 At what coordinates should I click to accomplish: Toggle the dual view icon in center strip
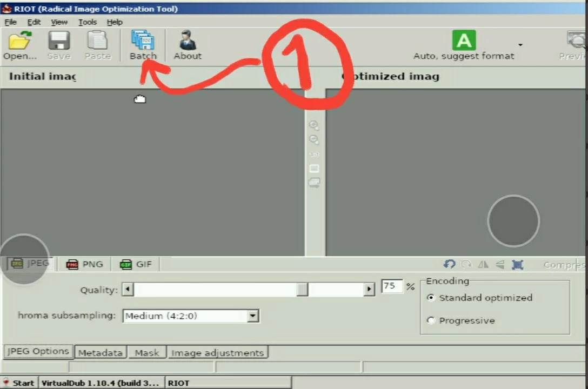[314, 183]
